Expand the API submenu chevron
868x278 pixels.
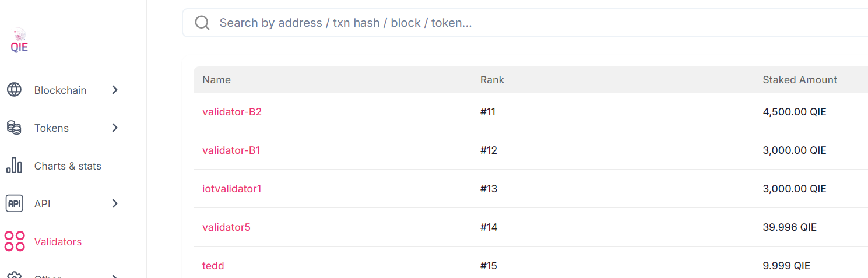(115, 203)
